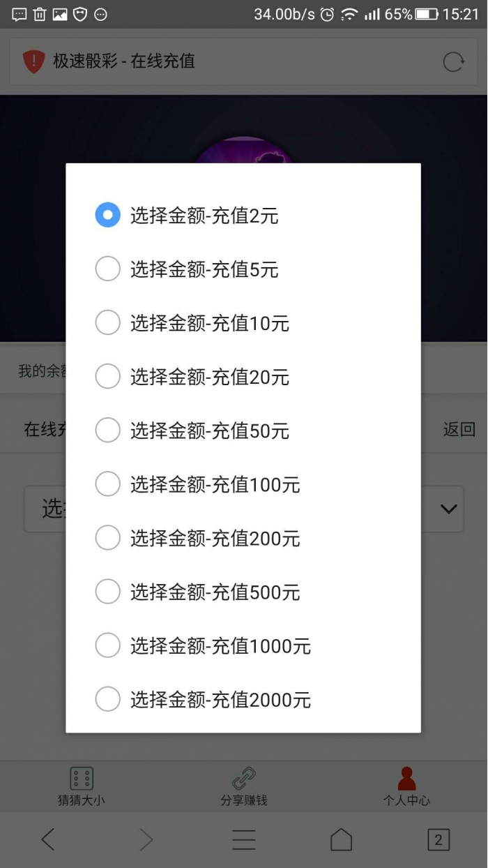Tap the page refresh icon
488x868 pixels.
tap(453, 61)
